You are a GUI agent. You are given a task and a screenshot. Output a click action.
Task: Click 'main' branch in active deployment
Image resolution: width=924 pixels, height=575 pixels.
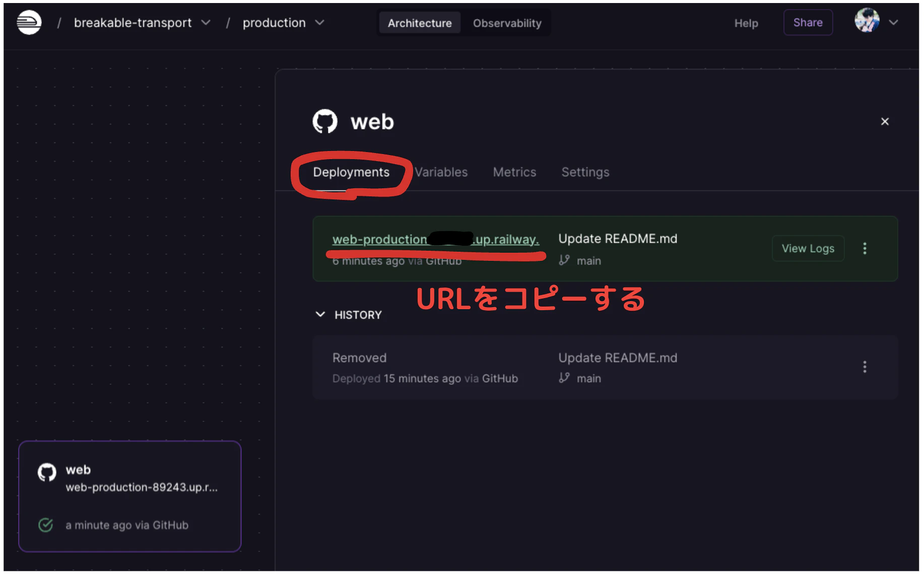[x=588, y=261]
